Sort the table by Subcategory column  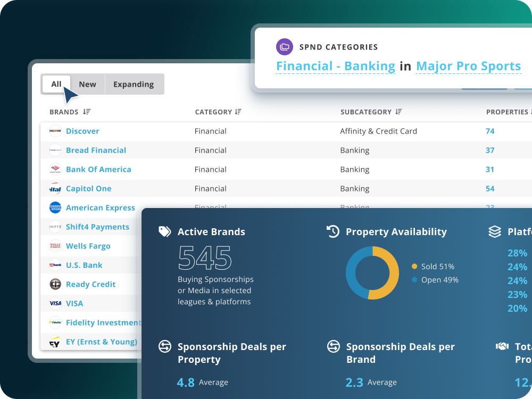pos(398,112)
